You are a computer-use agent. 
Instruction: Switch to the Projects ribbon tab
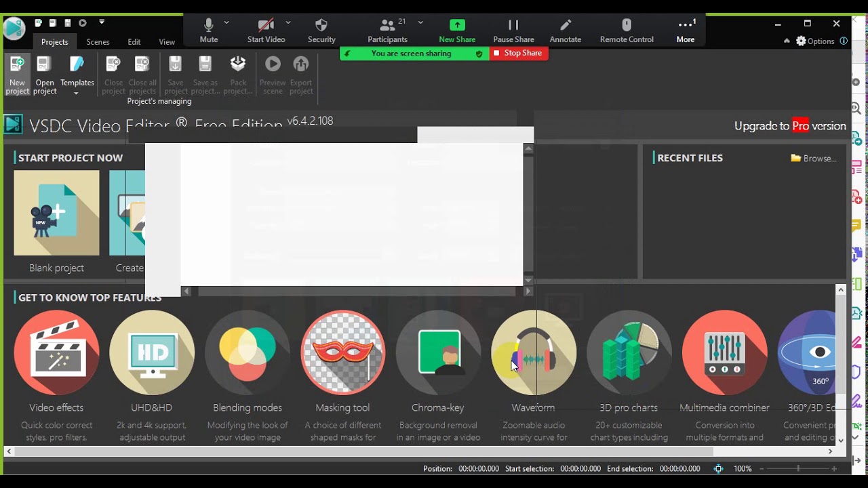[x=55, y=41]
